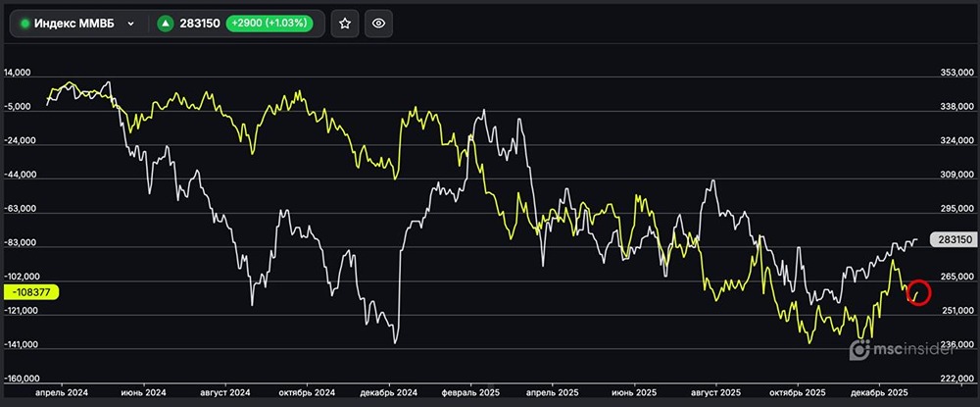Select the yellow -108377 label on left axis
Viewport: 980px width, 407px height.
(x=30, y=291)
